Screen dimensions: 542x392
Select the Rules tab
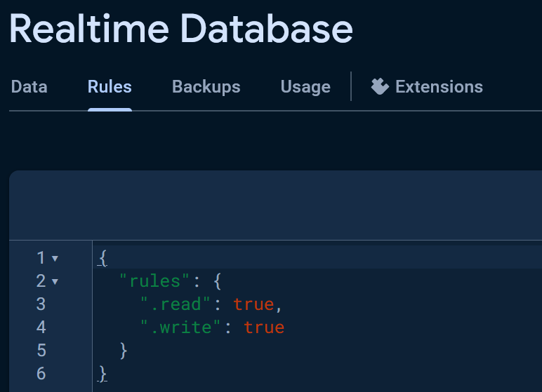(x=110, y=87)
